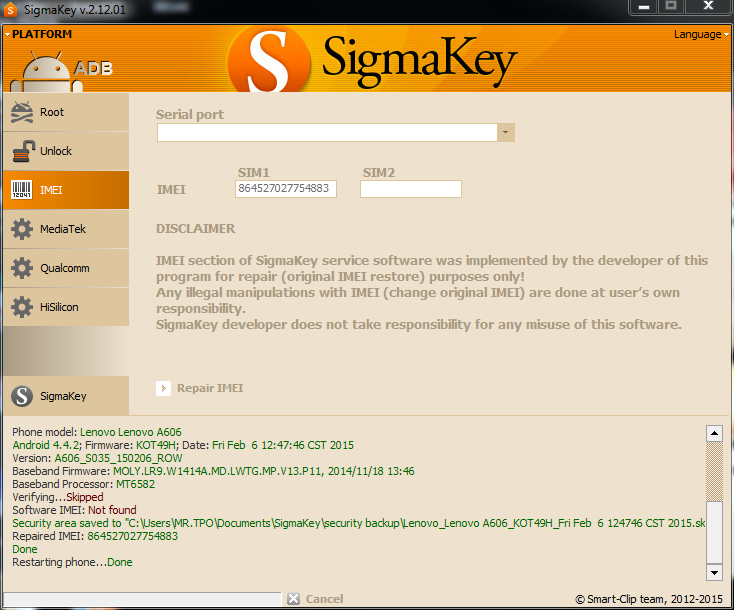Click the IMEI barcode icon

[x=22, y=190]
